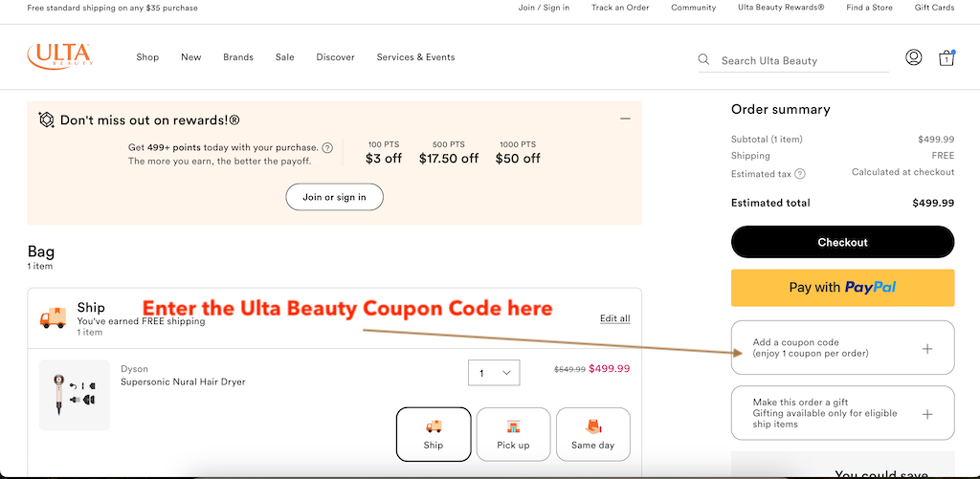Open the quantity dropdown
Image resolution: width=980 pixels, height=479 pixels.
pyautogui.click(x=494, y=373)
